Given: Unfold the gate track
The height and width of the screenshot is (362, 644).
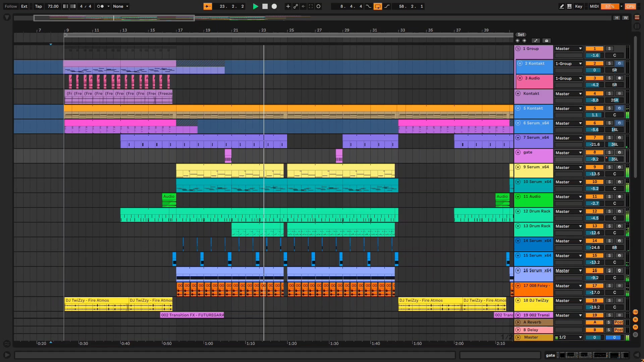Looking at the screenshot, I should pos(518,152).
